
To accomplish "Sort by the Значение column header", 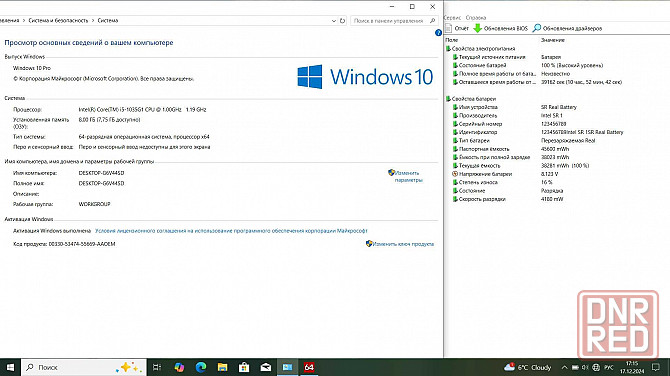I will [x=552, y=40].
